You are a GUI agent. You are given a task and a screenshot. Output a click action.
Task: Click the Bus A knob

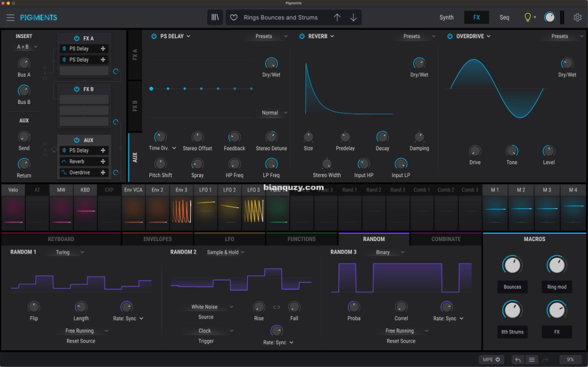[24, 63]
